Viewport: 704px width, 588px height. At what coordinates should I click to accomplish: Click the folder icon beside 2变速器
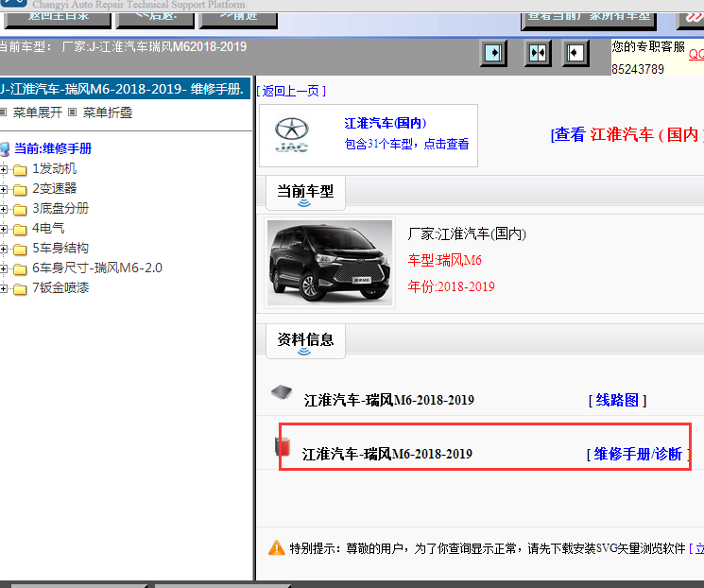(x=20, y=190)
